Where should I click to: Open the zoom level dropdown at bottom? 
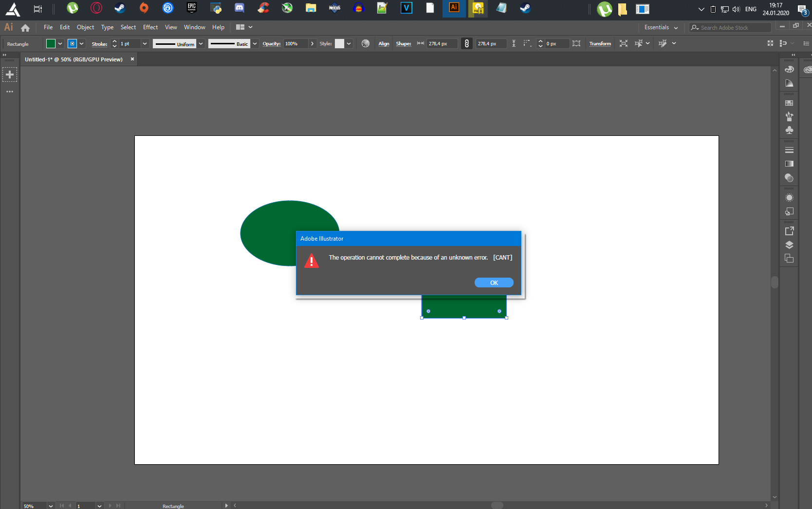[x=51, y=506]
